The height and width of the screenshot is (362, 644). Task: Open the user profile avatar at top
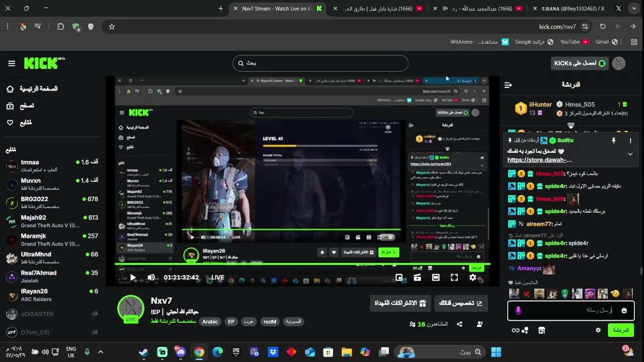pos(619,63)
